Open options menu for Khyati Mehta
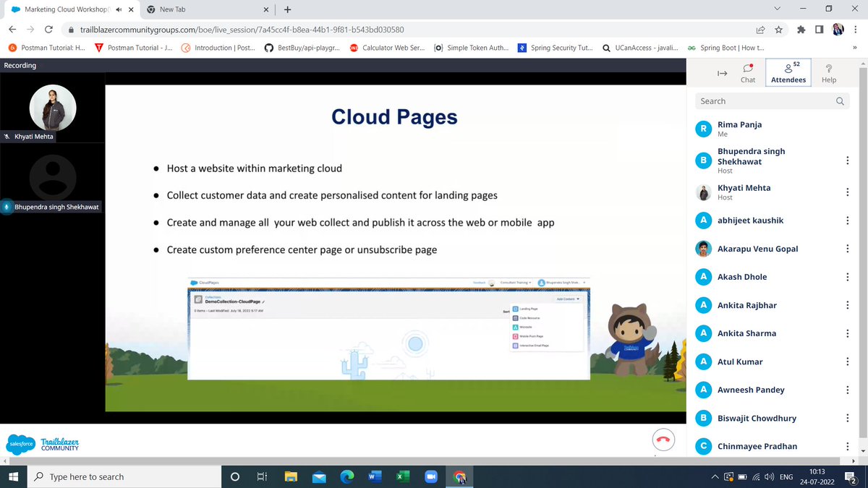Image resolution: width=868 pixels, height=488 pixels. (847, 192)
